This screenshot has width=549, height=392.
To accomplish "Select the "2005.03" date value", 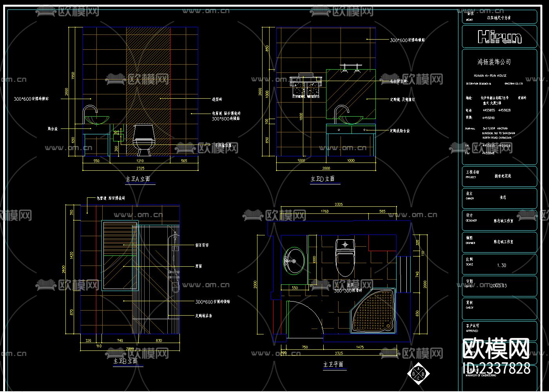I will [498, 285].
